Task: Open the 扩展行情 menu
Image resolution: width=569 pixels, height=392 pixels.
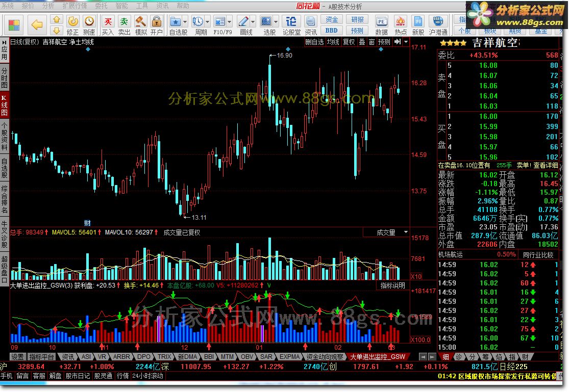Action: [75, 6]
